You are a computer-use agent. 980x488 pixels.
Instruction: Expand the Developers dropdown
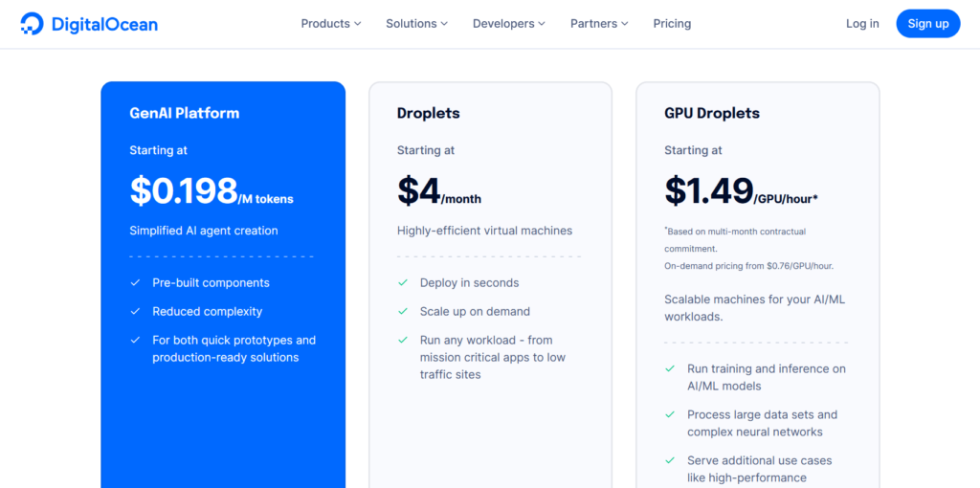pyautogui.click(x=508, y=24)
